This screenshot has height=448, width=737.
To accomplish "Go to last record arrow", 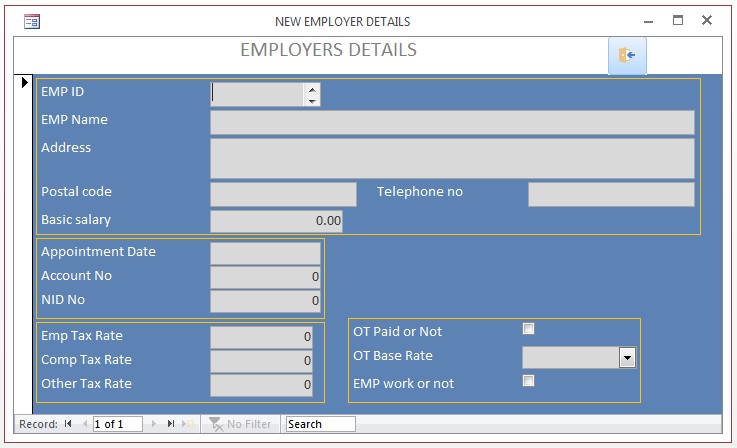I will coord(171,424).
